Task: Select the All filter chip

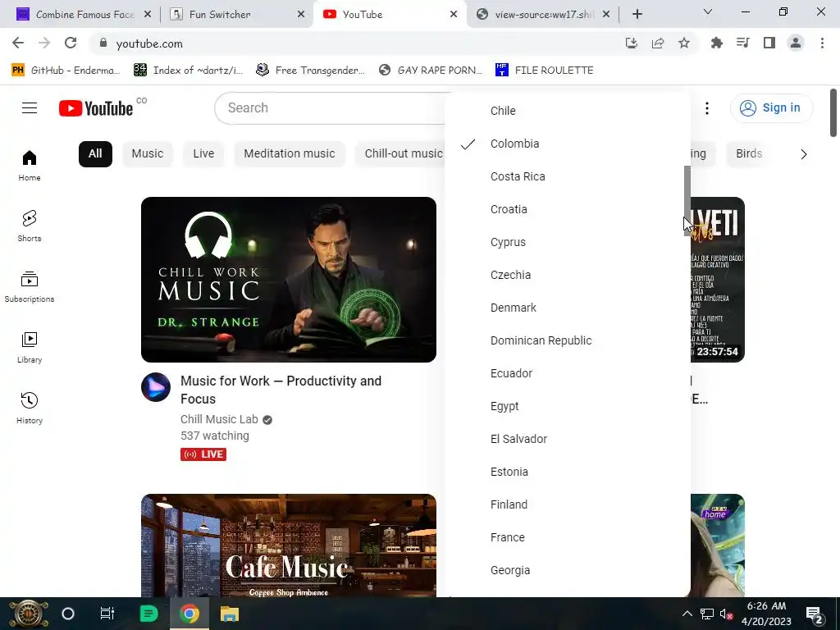Action: 95,153
